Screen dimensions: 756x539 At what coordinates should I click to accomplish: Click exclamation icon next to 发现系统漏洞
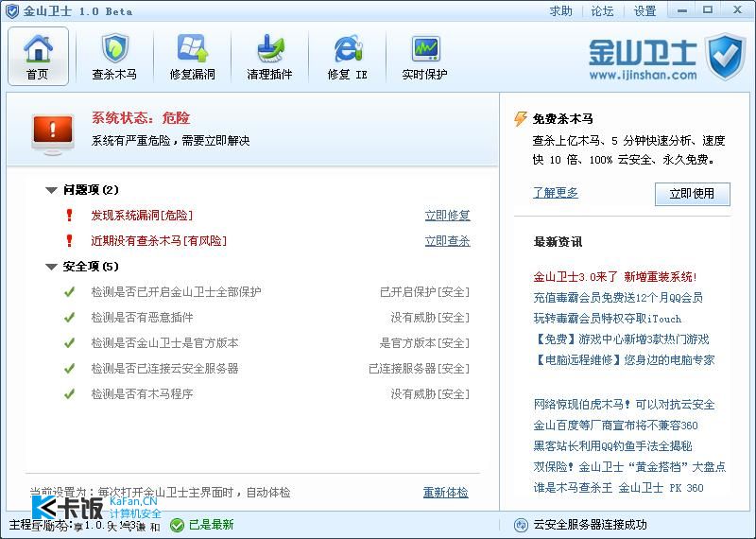(x=69, y=216)
